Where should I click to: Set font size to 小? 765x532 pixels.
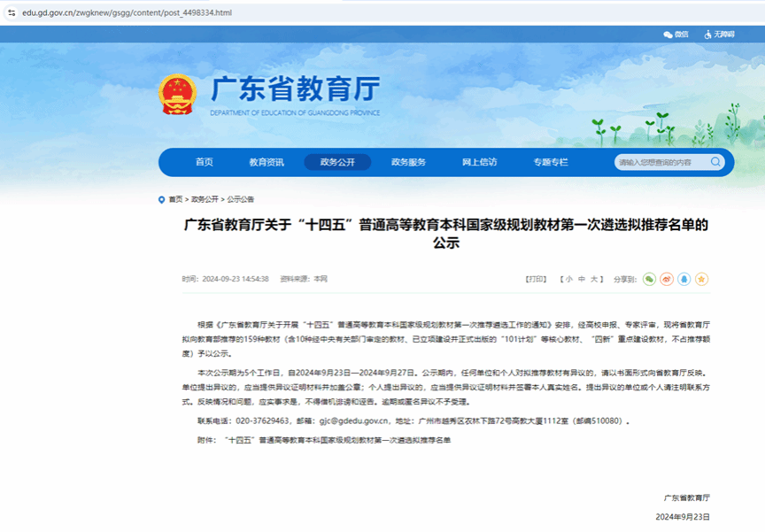(x=569, y=279)
